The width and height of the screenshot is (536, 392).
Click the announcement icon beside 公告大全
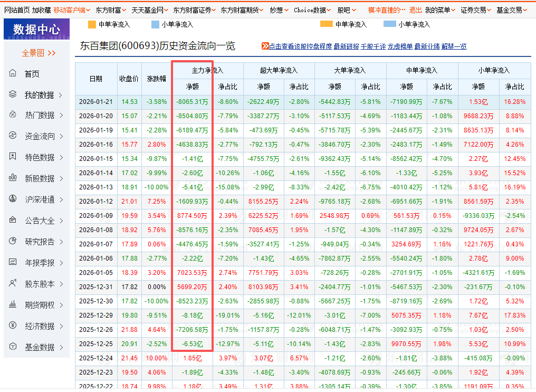click(13, 220)
